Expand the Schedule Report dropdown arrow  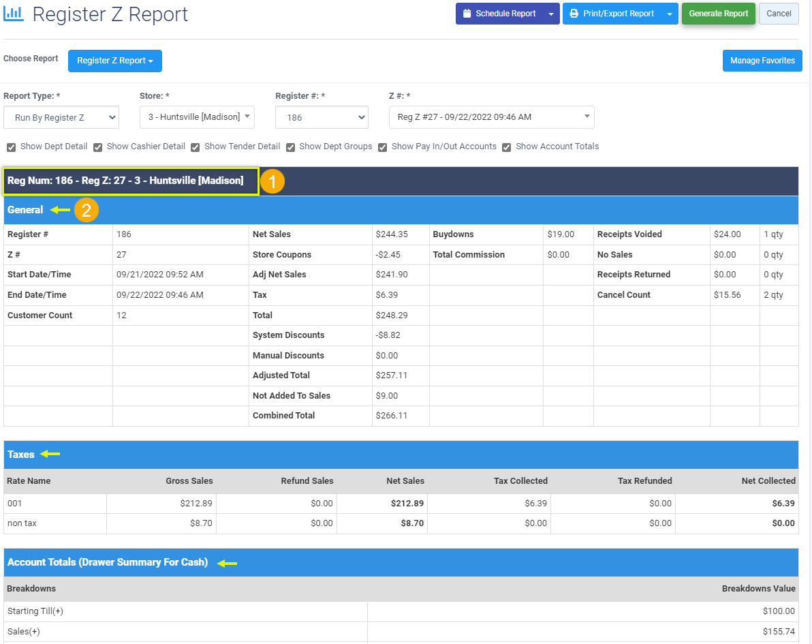[549, 14]
